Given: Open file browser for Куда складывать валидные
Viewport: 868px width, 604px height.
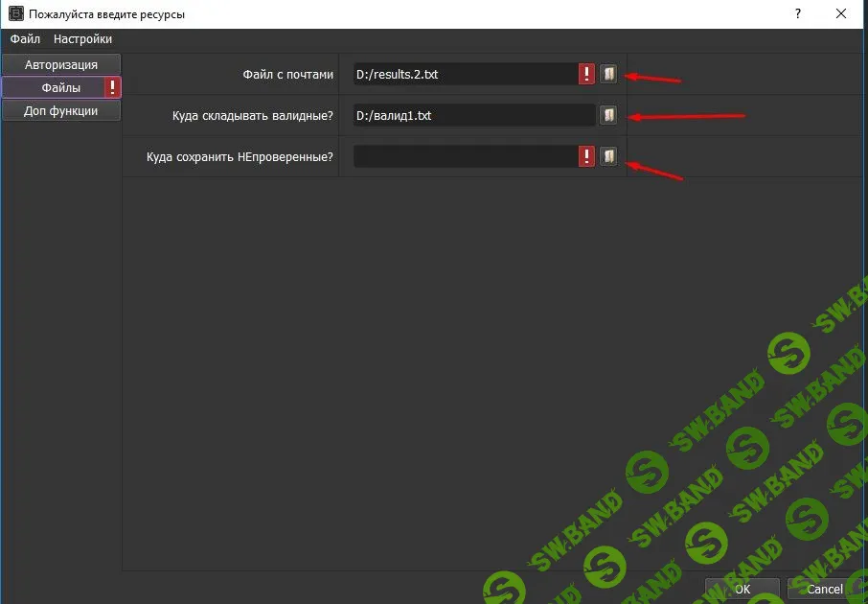Looking at the screenshot, I should click(x=608, y=115).
